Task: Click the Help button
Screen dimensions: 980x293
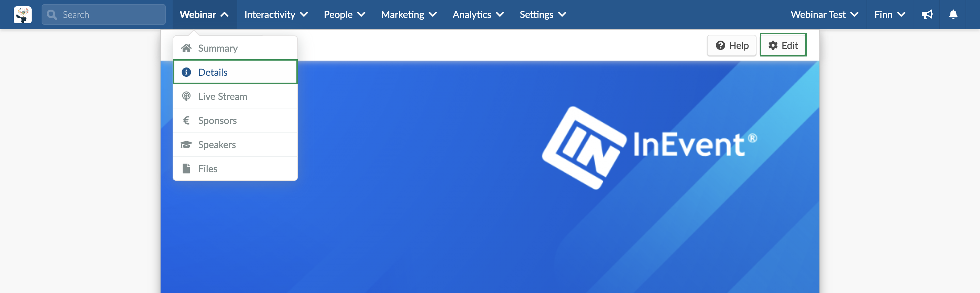Action: pos(732,45)
